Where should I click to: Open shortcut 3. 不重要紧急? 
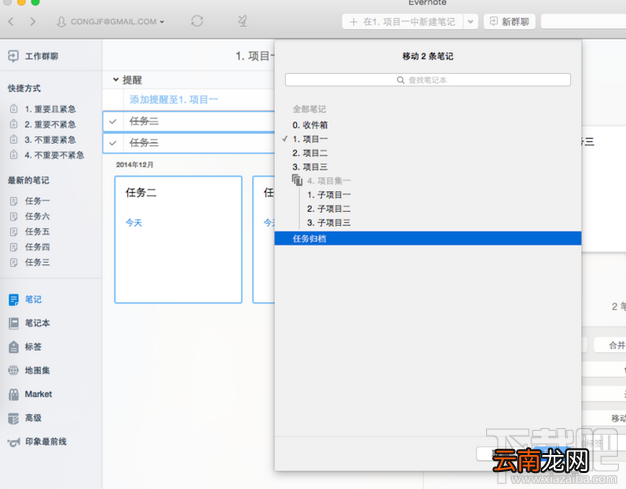[x=43, y=140]
